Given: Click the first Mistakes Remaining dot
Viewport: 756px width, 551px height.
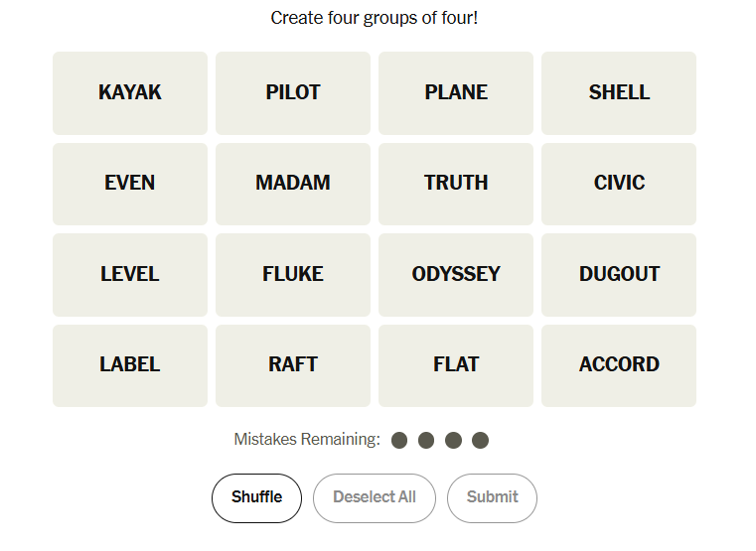Looking at the screenshot, I should [x=399, y=440].
